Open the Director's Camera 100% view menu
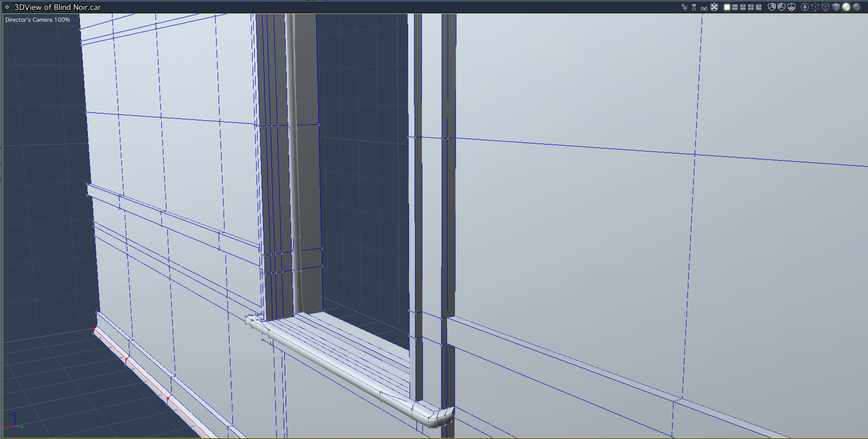The image size is (868, 439). 38,20
